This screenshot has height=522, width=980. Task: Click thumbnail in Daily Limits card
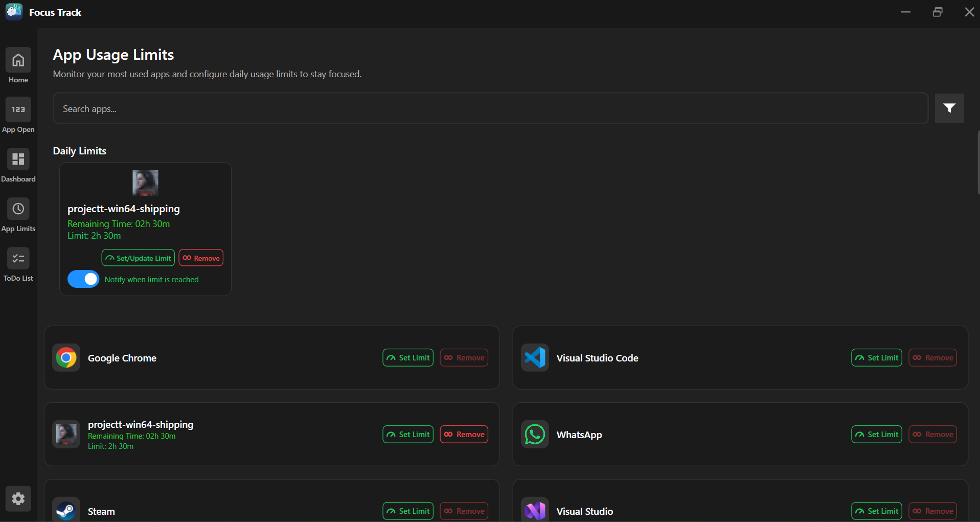tap(145, 183)
